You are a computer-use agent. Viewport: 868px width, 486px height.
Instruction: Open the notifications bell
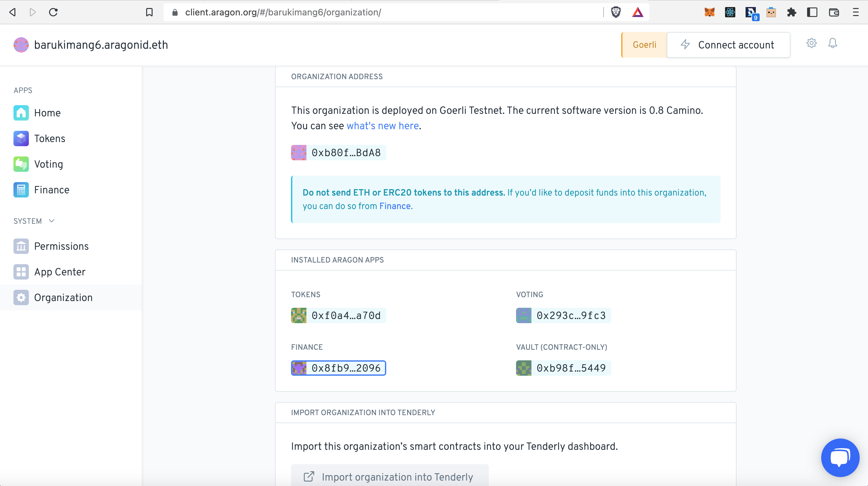tap(833, 43)
